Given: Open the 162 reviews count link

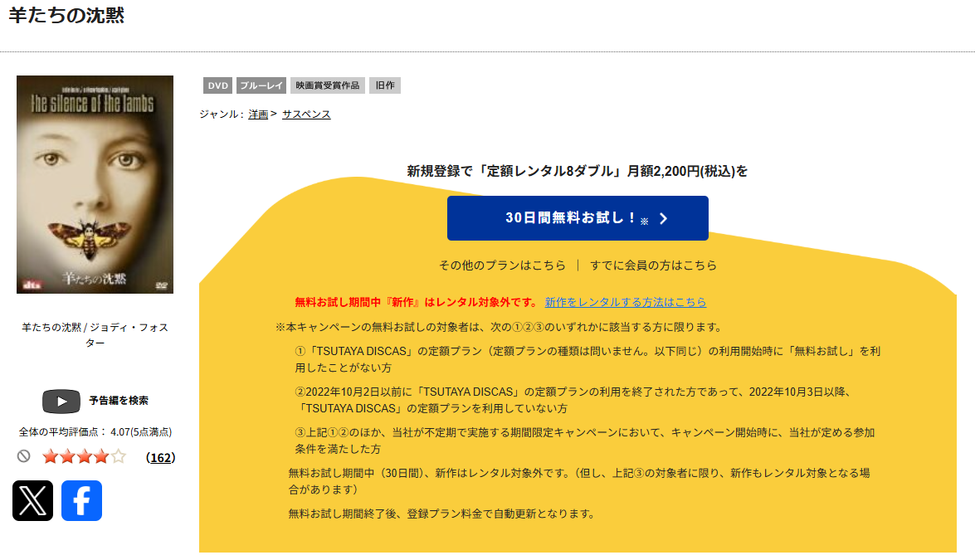Looking at the screenshot, I should click(160, 457).
